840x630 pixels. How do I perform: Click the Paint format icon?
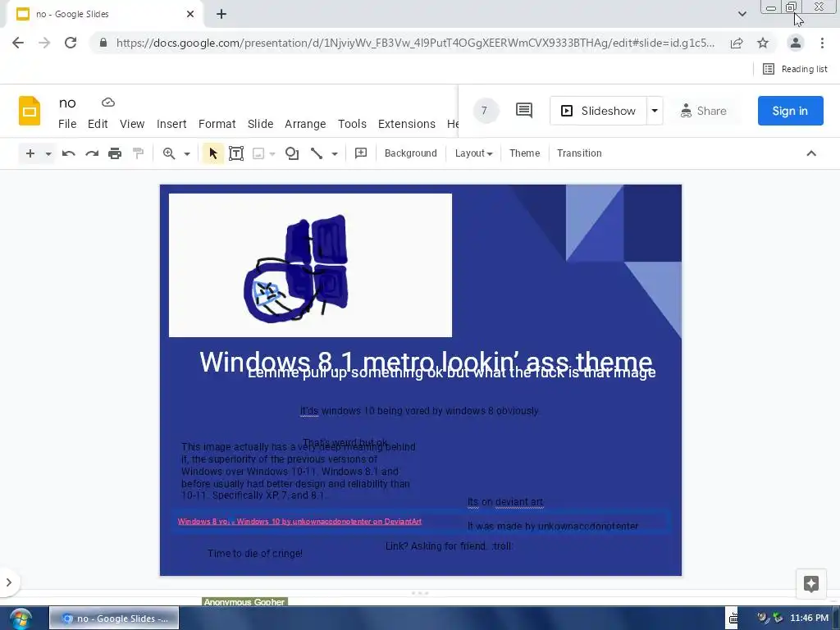click(138, 153)
